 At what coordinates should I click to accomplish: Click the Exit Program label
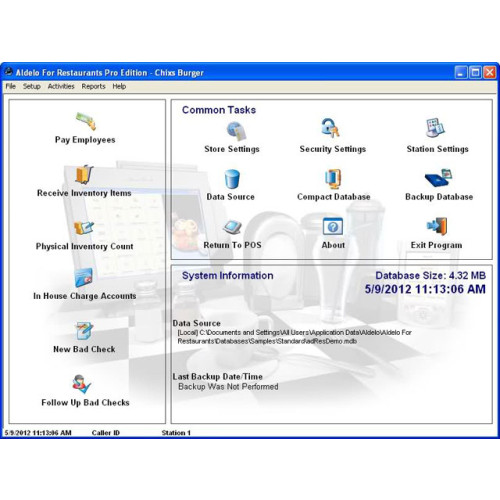click(x=436, y=245)
